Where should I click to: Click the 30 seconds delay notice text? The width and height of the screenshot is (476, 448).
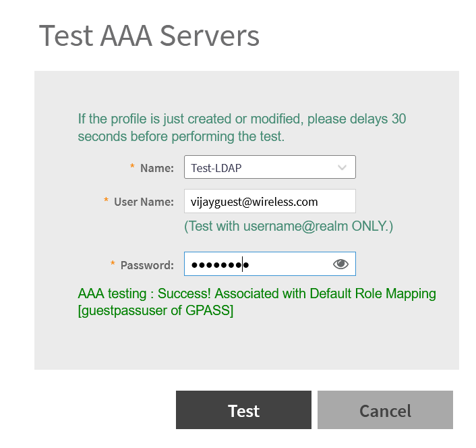click(x=241, y=128)
